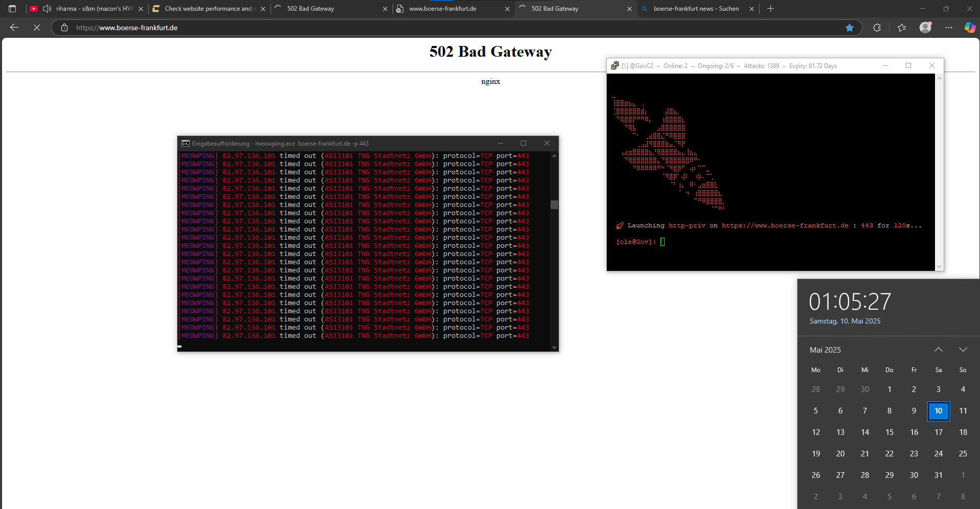Click GovC2 terminal scrollbar up arrow
The height and width of the screenshot is (509, 980).
click(939, 78)
